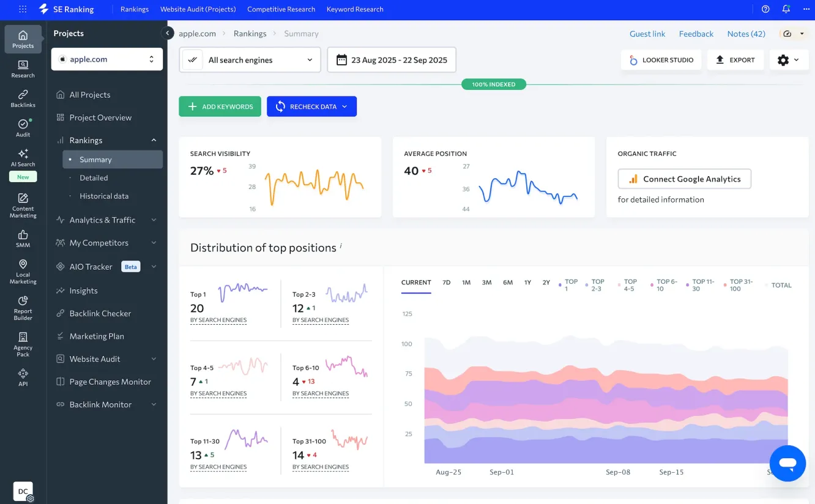Open Content Marketing in the sidebar
This screenshot has width=815, height=504.
tap(22, 202)
